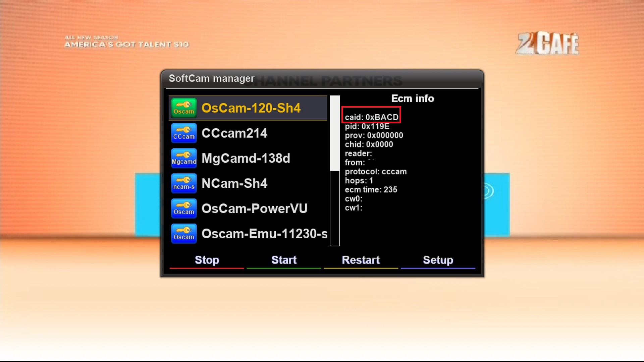Click the green Oscam icon beside OsCam-120-Sh4

(x=184, y=108)
